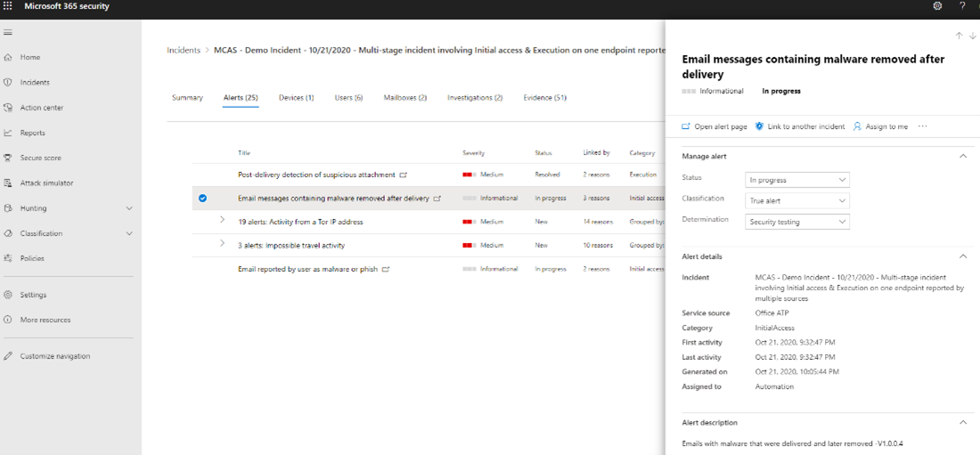Collapse navigation with hamburger icon
Viewport: 980px width, 455px height.
coord(8,32)
